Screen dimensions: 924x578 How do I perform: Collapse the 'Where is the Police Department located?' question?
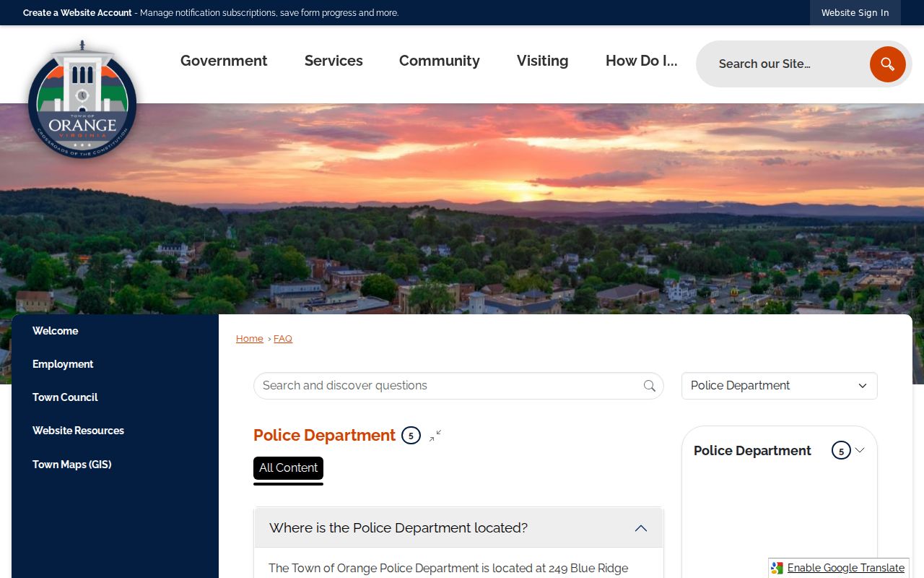[458, 528]
